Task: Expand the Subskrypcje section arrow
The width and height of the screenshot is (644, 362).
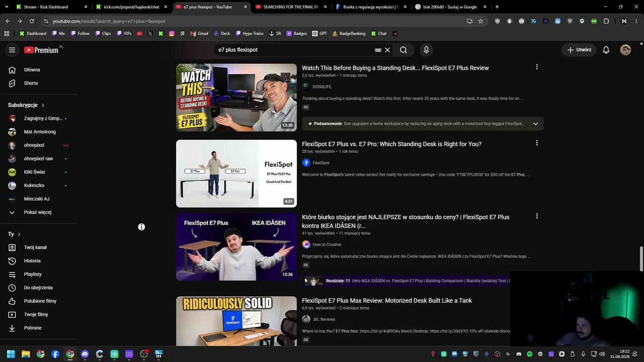Action: click(x=43, y=105)
